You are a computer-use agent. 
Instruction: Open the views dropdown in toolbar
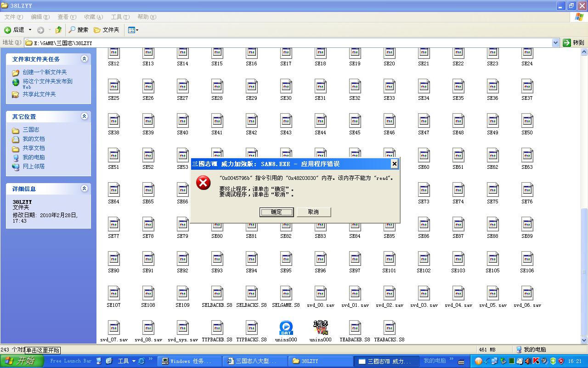133,30
